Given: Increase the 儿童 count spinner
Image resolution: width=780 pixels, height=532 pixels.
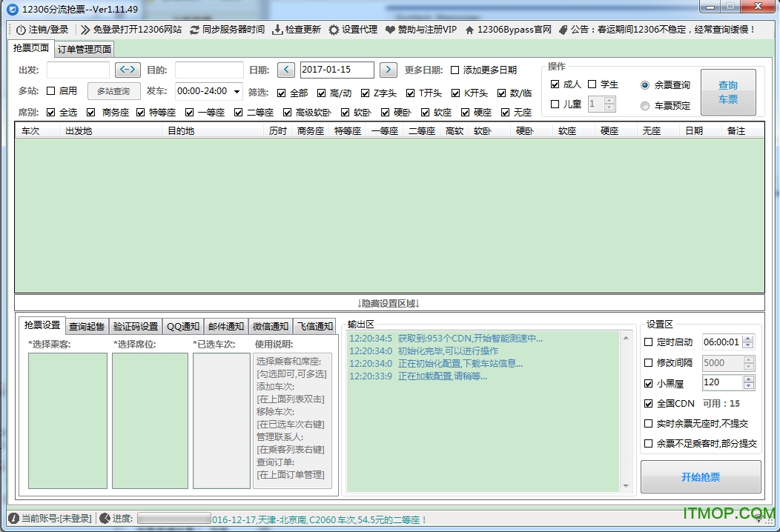Looking at the screenshot, I should point(609,101).
